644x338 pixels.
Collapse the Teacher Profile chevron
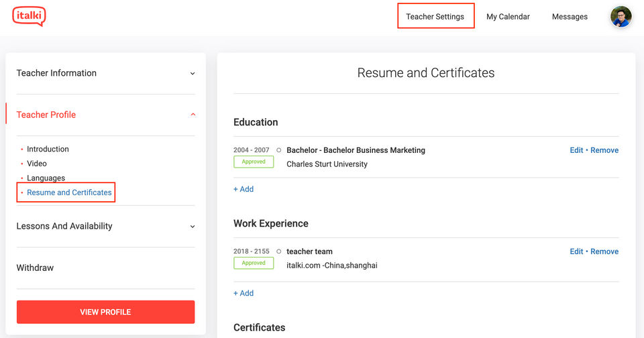point(193,115)
